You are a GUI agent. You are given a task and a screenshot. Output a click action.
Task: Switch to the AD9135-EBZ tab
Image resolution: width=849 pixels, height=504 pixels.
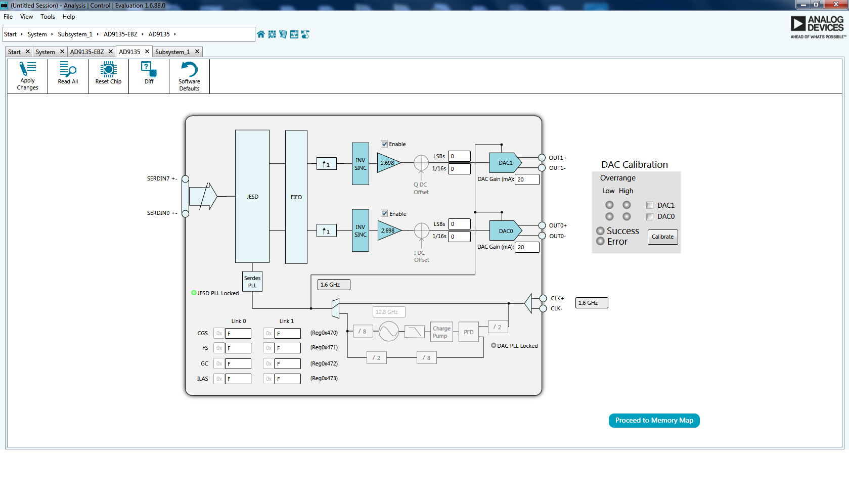pos(88,51)
